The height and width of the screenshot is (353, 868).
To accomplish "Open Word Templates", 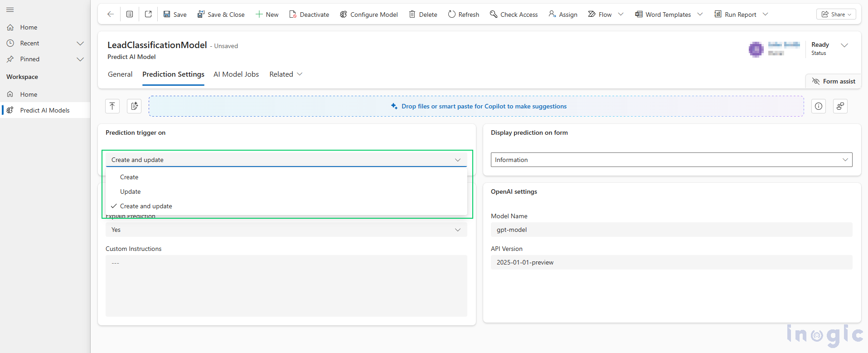I will pos(663,14).
